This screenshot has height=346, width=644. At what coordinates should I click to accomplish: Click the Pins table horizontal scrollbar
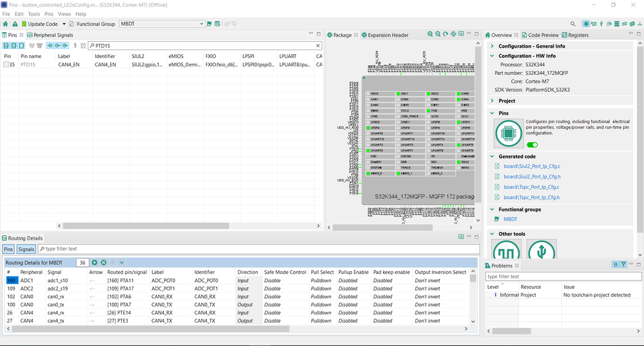(146, 226)
